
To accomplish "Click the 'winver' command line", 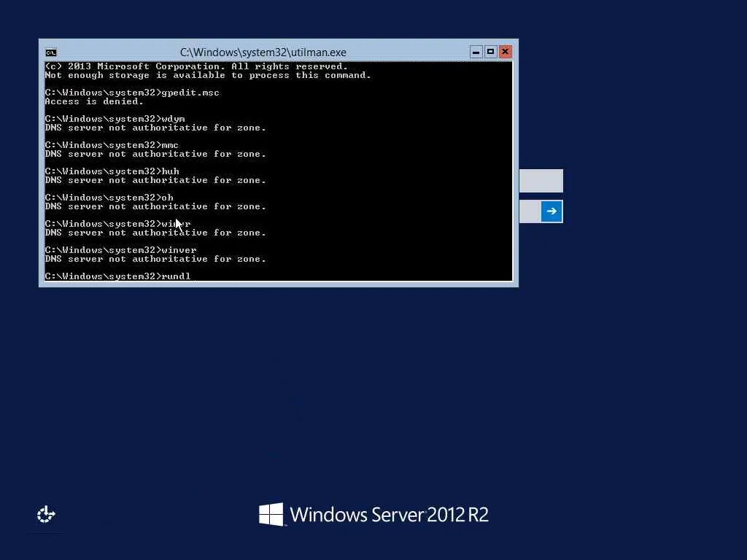I will tap(120, 249).
